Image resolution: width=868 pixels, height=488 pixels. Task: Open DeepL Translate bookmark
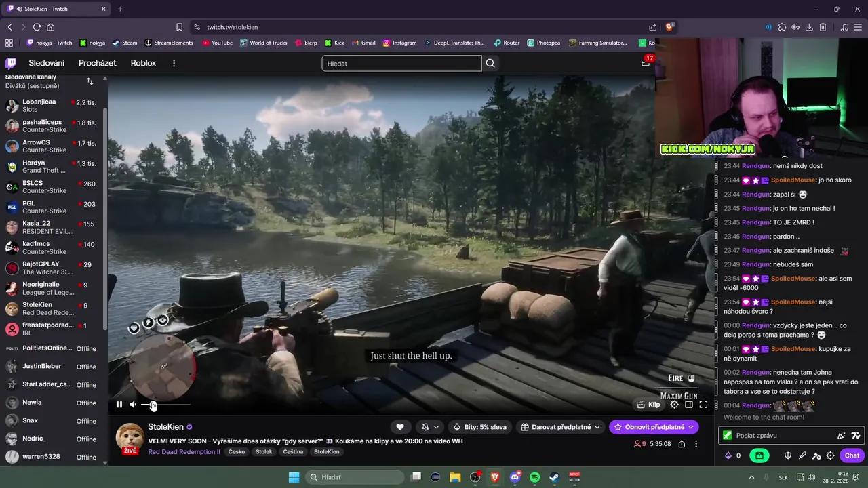coord(454,43)
